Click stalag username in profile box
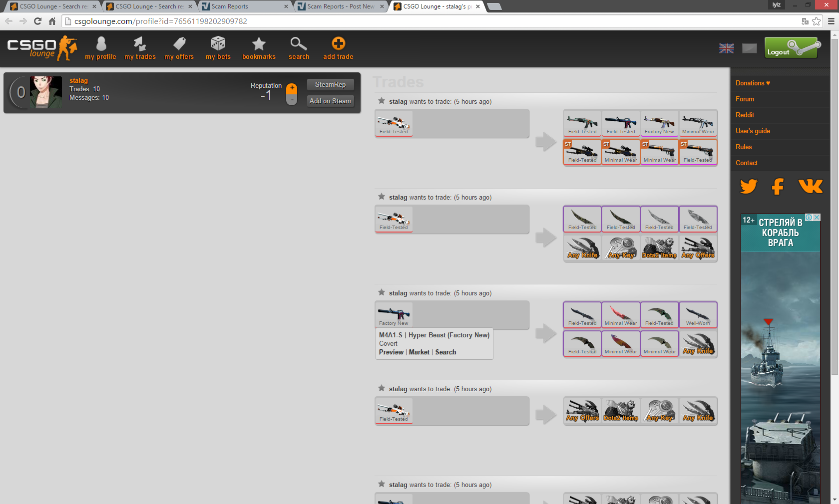Screen dimensions: 839x504 [78, 80]
